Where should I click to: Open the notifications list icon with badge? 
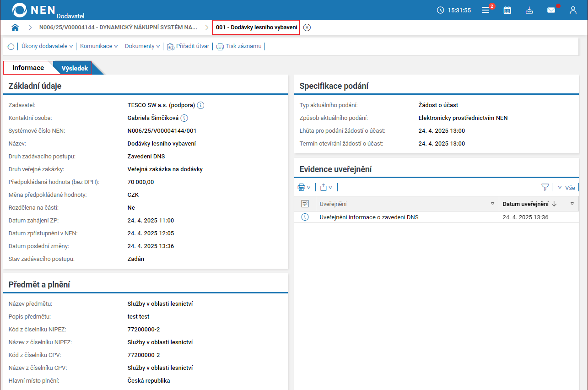coord(486,10)
